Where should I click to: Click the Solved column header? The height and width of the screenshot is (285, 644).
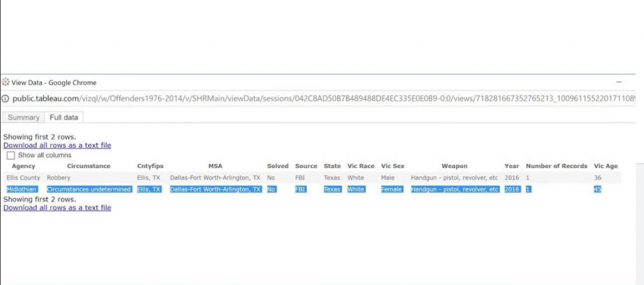pos(277,166)
